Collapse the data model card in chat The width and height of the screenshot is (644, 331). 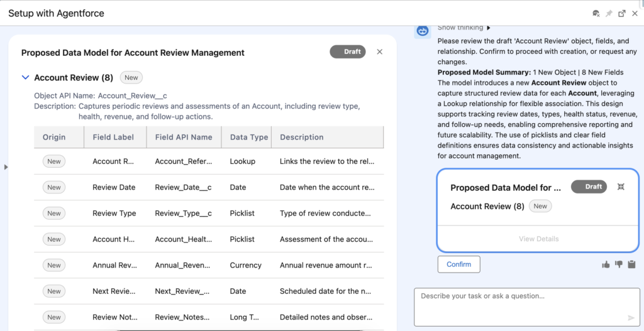pos(621,187)
